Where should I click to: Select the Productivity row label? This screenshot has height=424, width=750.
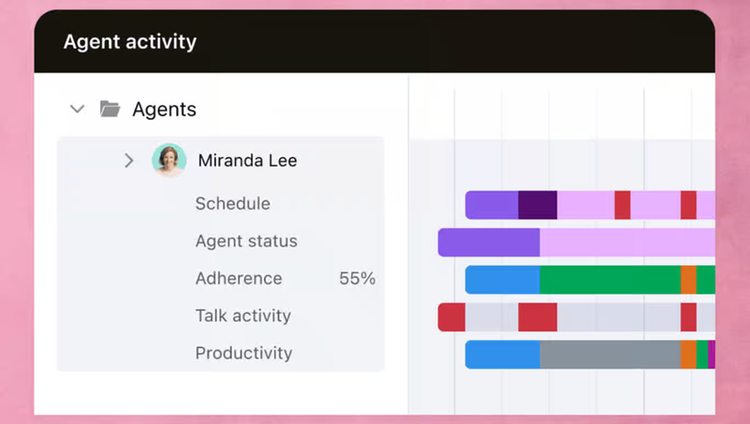coord(243,353)
